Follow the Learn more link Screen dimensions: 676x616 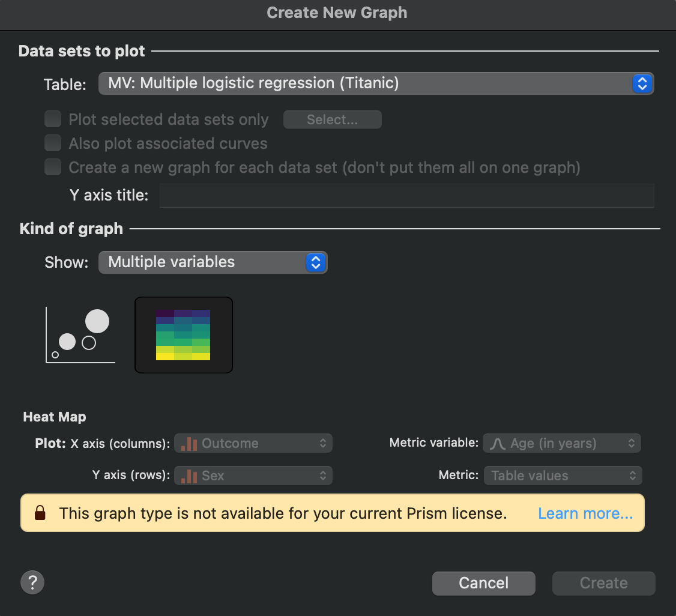click(585, 513)
